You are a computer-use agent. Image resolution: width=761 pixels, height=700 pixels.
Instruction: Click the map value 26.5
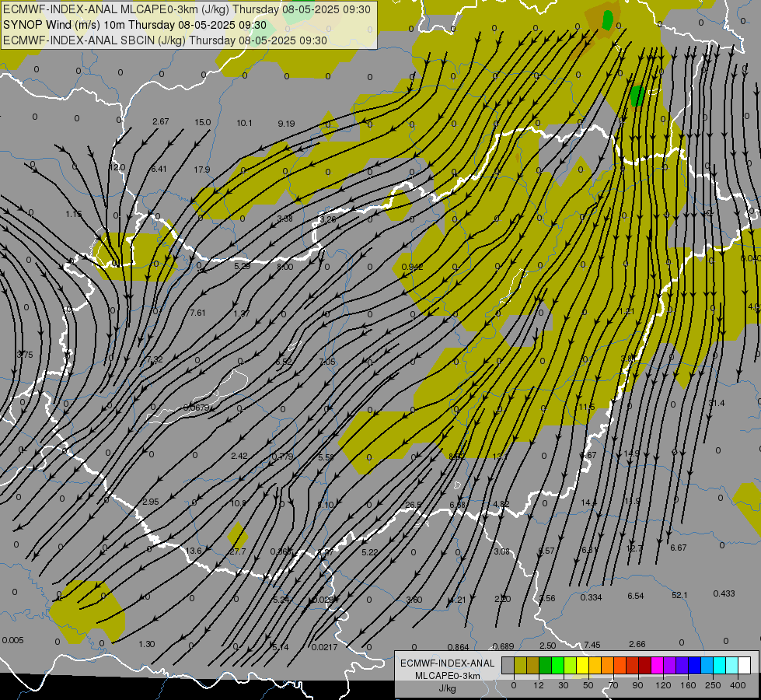tap(413, 506)
